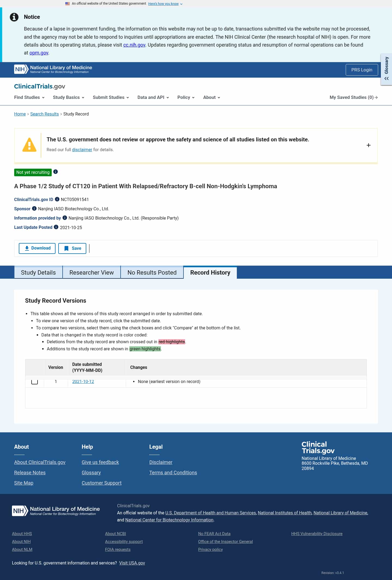The image size is (392, 580).
Task: Open the Glossary link in the footer Help section
Action: [91, 472]
